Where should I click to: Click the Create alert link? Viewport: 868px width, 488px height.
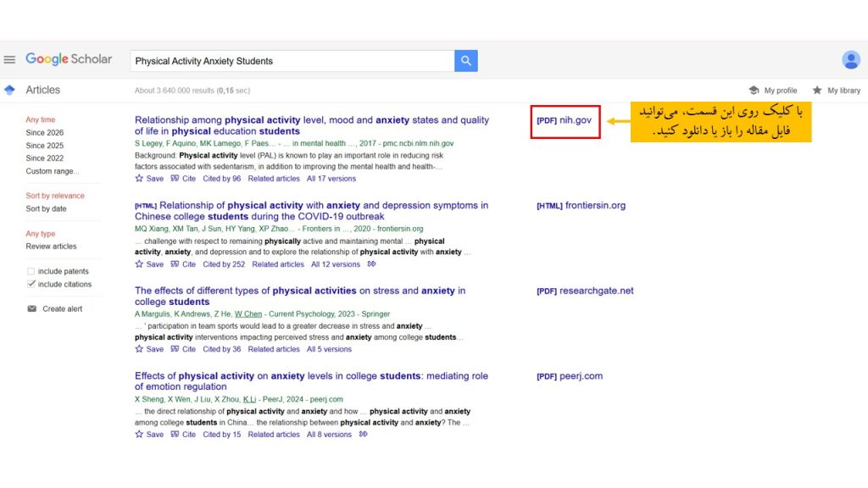click(x=62, y=308)
